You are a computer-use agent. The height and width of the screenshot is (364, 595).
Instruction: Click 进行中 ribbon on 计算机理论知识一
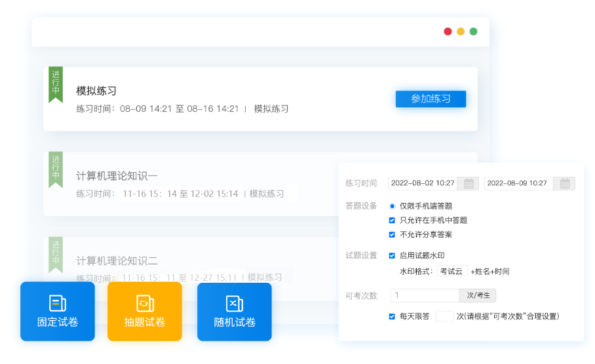56,169
